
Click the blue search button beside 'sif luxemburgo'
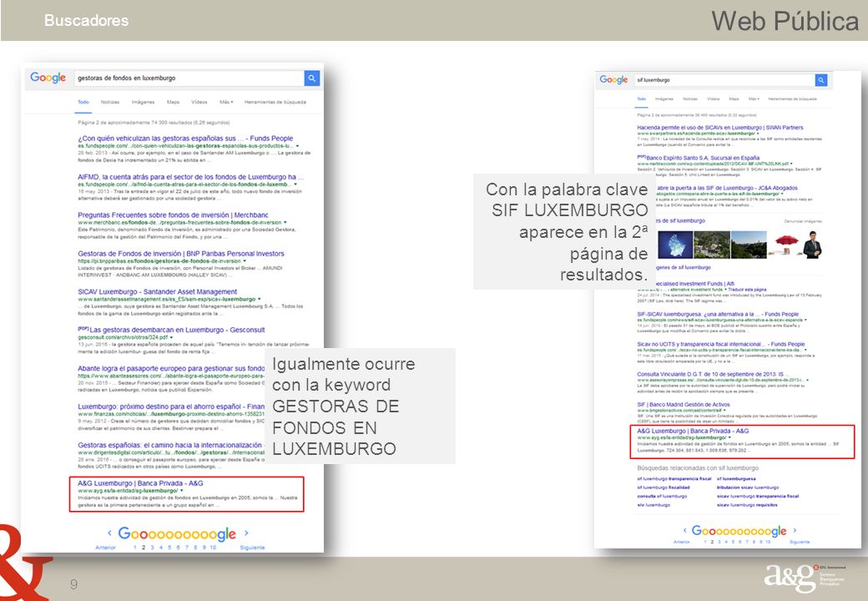[x=821, y=80]
